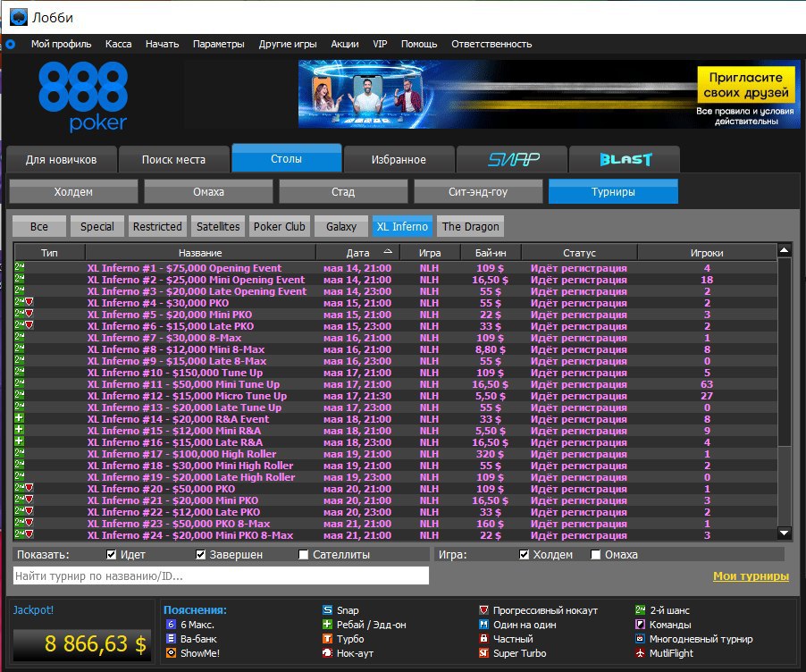Image resolution: width=806 pixels, height=672 pixels.
Task: Open the Параметры menu
Action: point(218,44)
